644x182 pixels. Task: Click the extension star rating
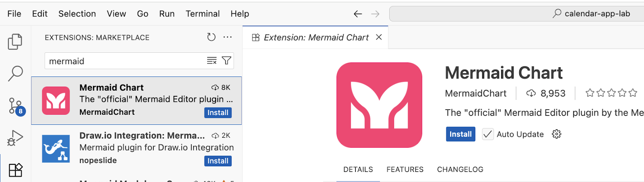(x=611, y=93)
